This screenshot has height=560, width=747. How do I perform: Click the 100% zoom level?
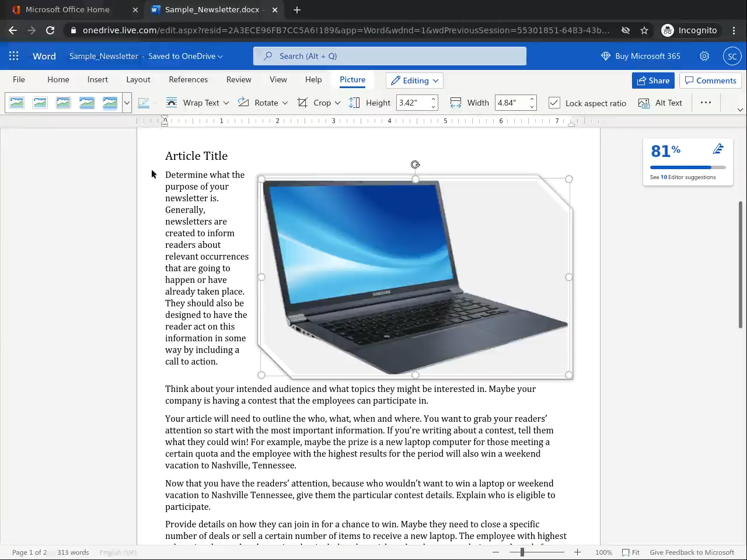603,552
